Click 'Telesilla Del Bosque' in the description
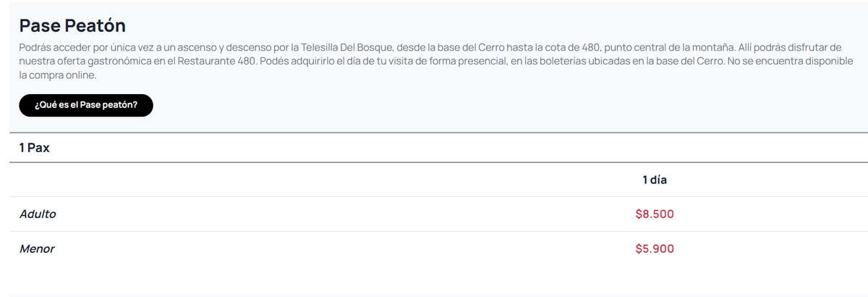Image resolution: width=868 pixels, height=297 pixels. click(348, 47)
